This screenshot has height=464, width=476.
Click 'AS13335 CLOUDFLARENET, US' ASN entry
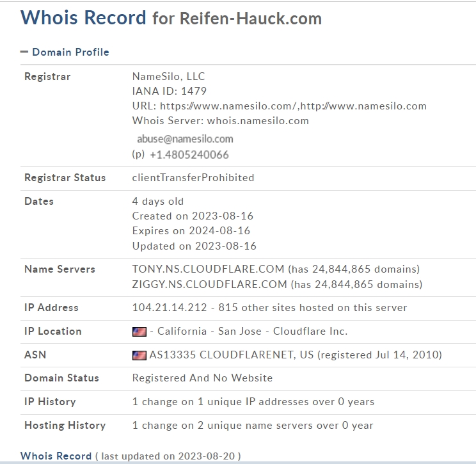click(x=232, y=355)
